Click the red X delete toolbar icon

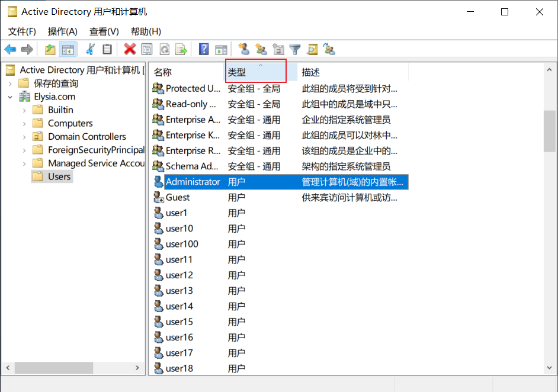(130, 49)
